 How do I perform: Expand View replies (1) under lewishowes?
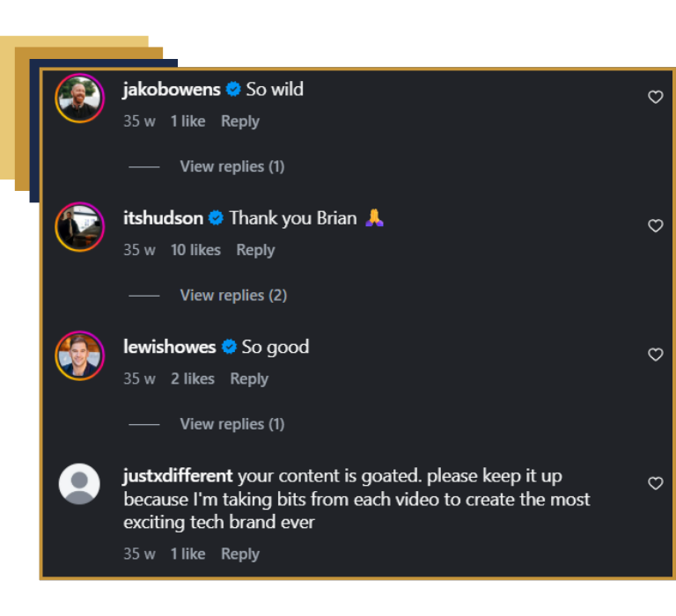(232, 424)
